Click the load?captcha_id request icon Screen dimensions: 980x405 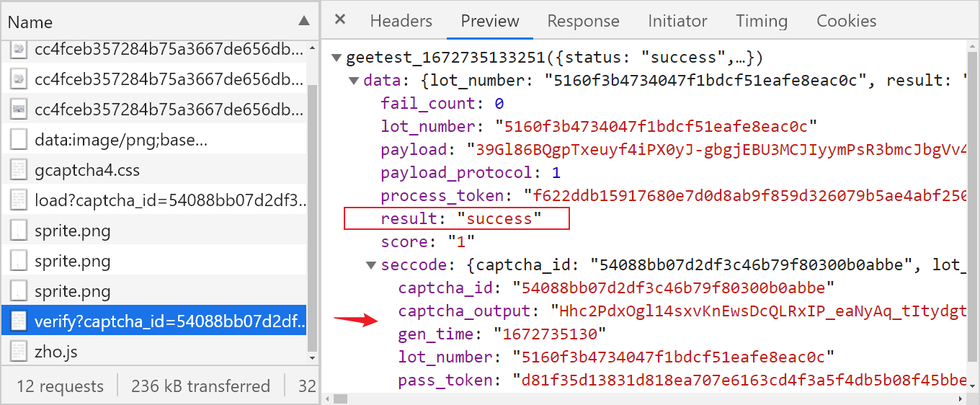[x=19, y=200]
